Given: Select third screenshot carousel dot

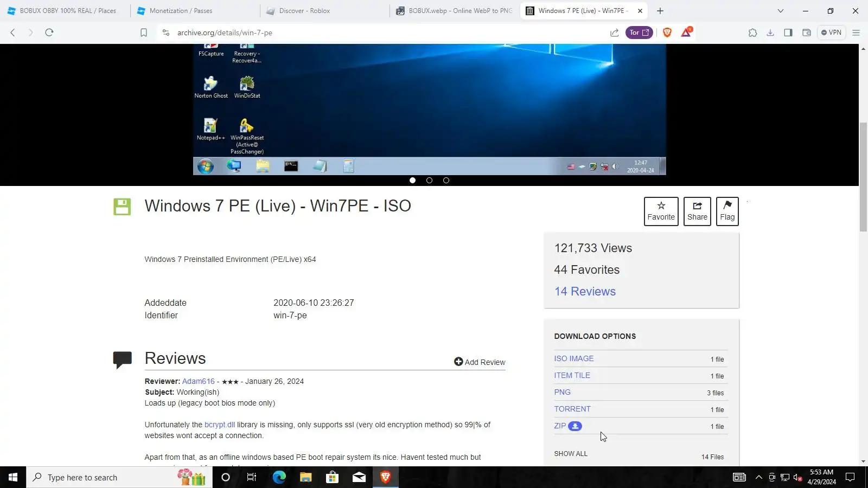Looking at the screenshot, I should (446, 181).
